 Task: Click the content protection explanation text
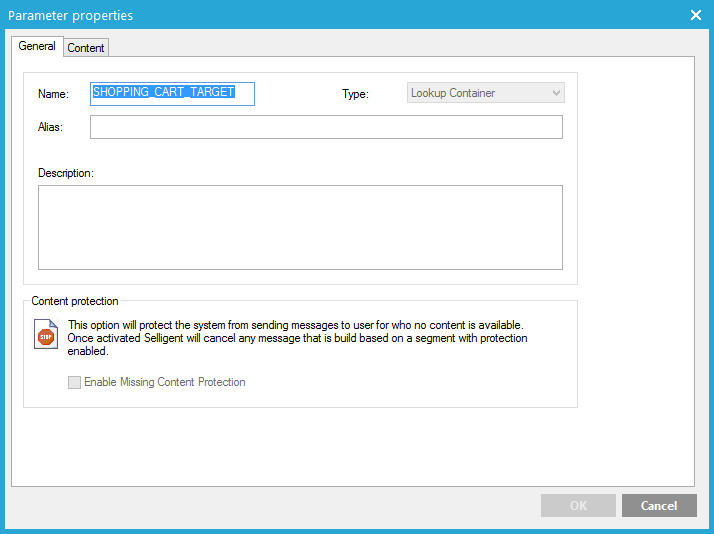(297, 338)
